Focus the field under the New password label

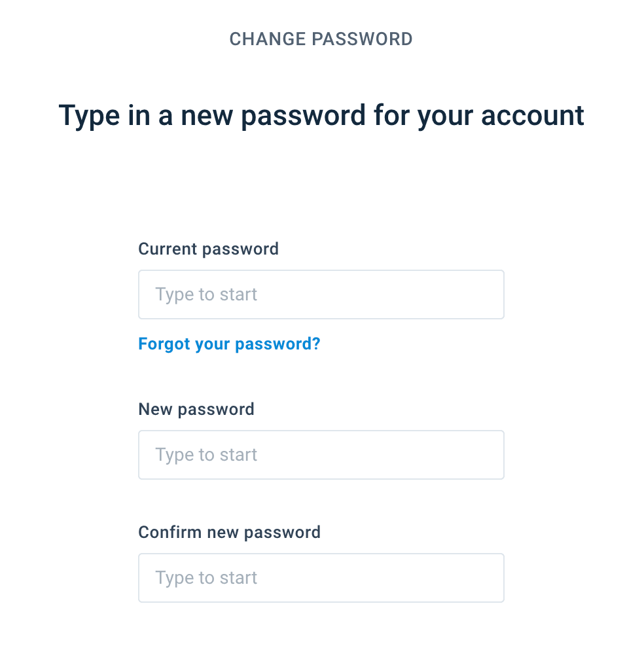321,455
